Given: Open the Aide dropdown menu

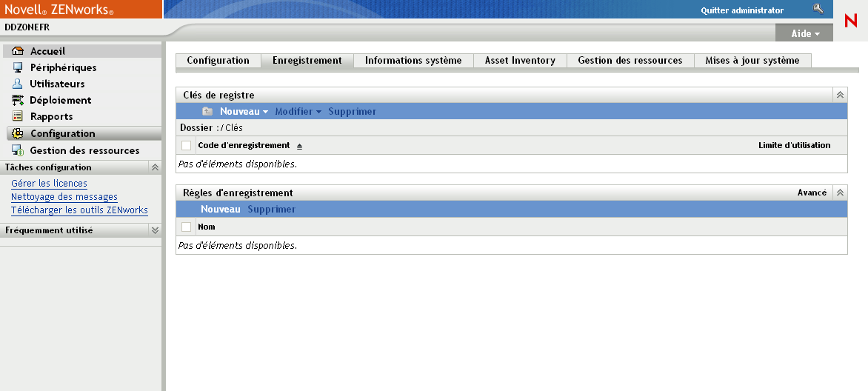Looking at the screenshot, I should coord(805,34).
